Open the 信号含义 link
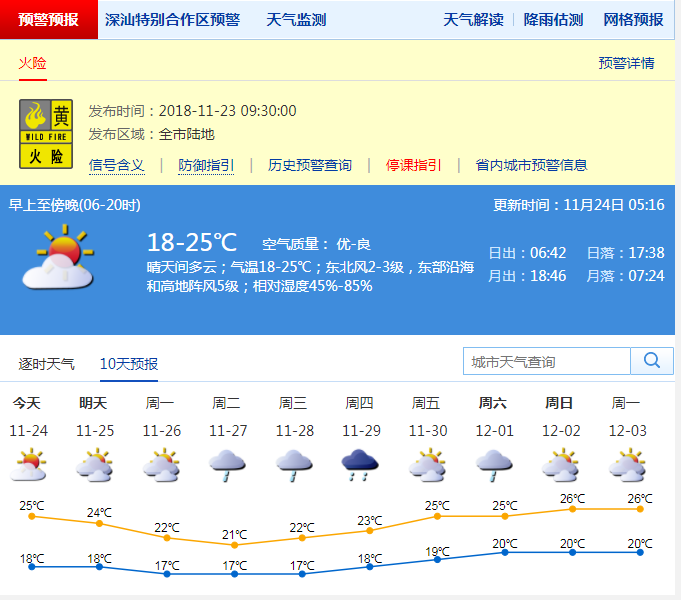681x600 pixels. coord(117,165)
